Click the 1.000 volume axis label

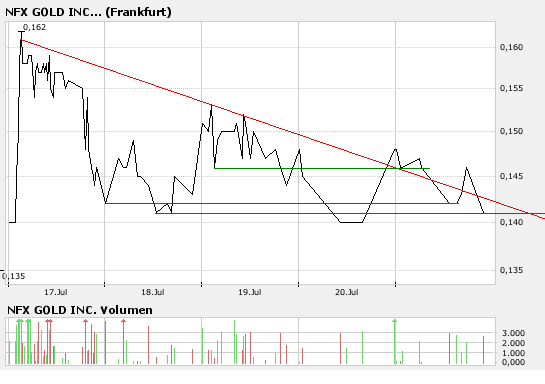(x=513, y=353)
